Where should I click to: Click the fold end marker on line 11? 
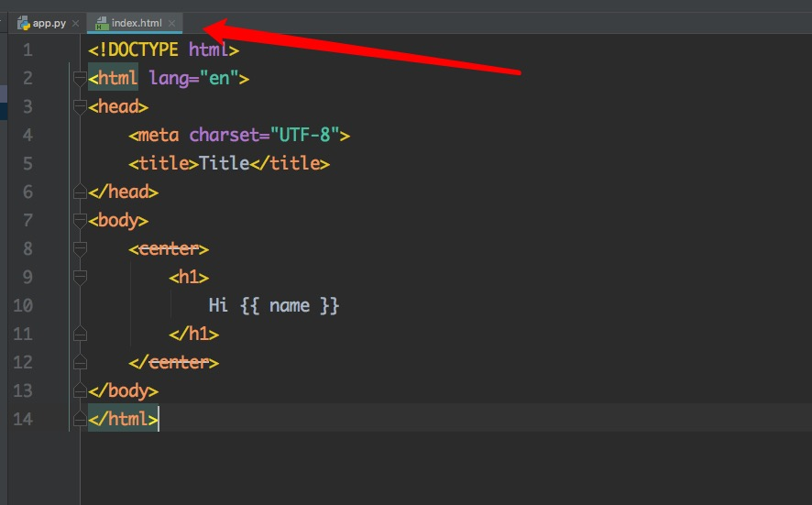tap(80, 335)
